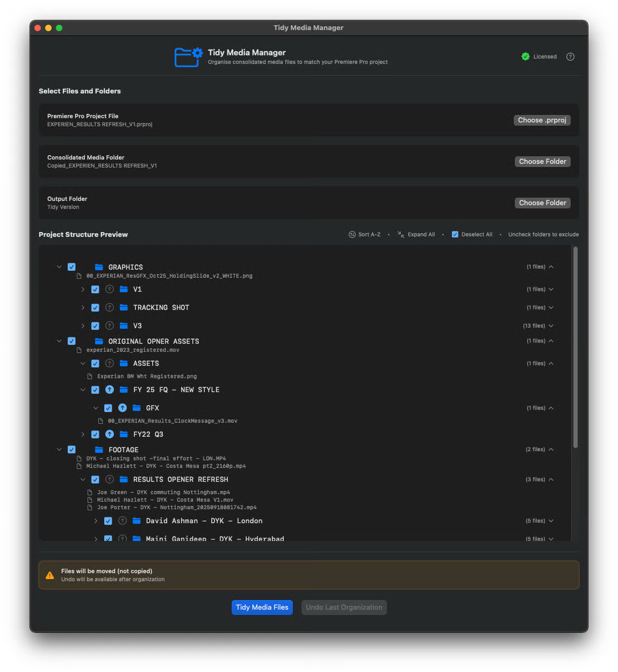Uncheck the FOOTAGE folder checkbox
The image size is (618, 672).
(71, 450)
